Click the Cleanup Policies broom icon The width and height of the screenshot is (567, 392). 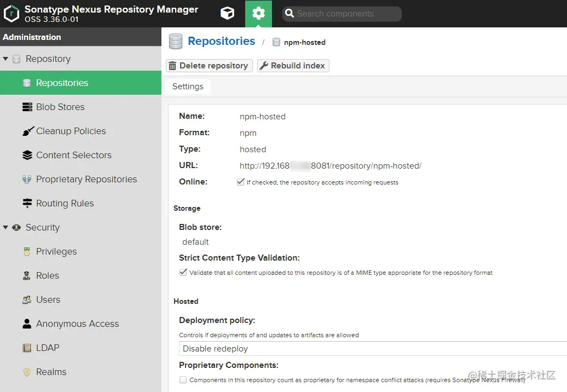pyautogui.click(x=28, y=131)
